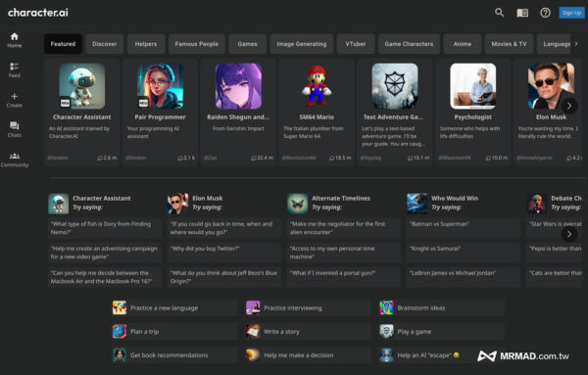This screenshot has width=588, height=375.
Task: Open the Games tab
Action: point(248,44)
